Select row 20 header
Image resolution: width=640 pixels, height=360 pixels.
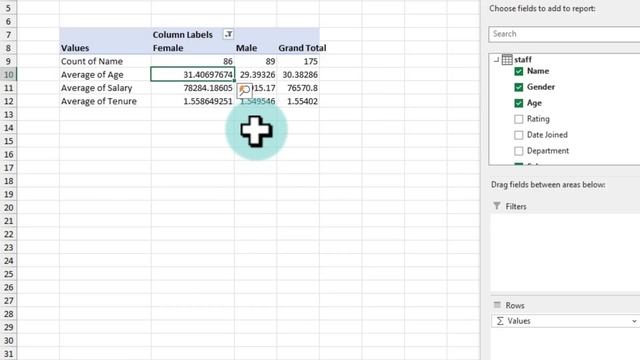click(x=9, y=208)
